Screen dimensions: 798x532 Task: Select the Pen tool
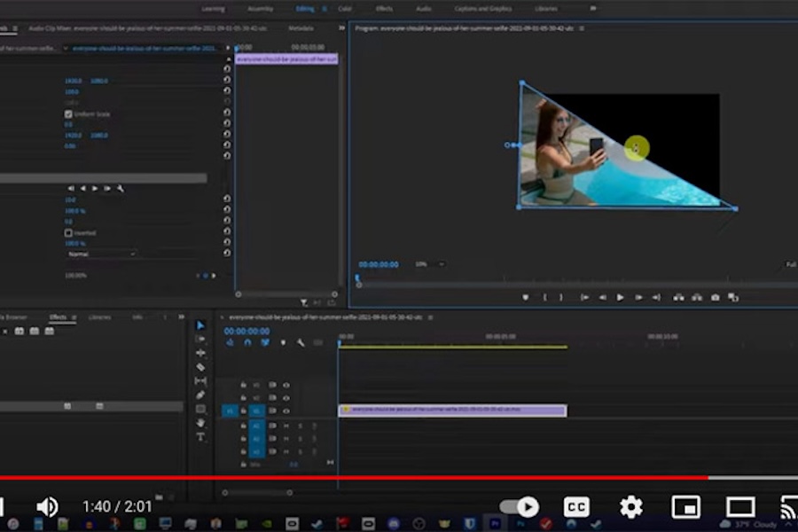[200, 395]
